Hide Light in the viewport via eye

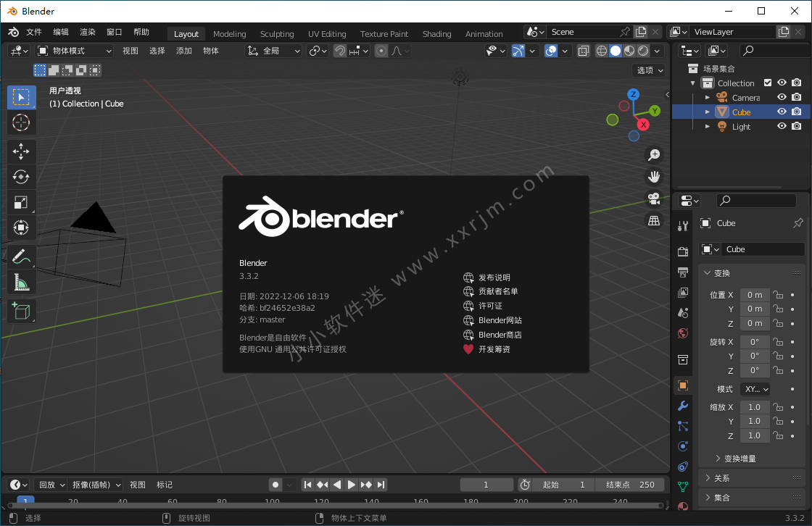[782, 126]
